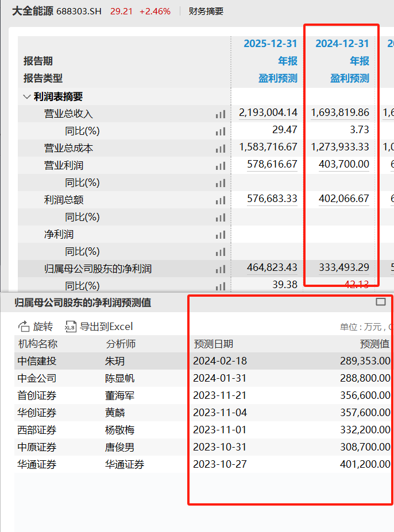Open chart icon for 利润总额 row
The height and width of the screenshot is (532, 394).
click(221, 200)
